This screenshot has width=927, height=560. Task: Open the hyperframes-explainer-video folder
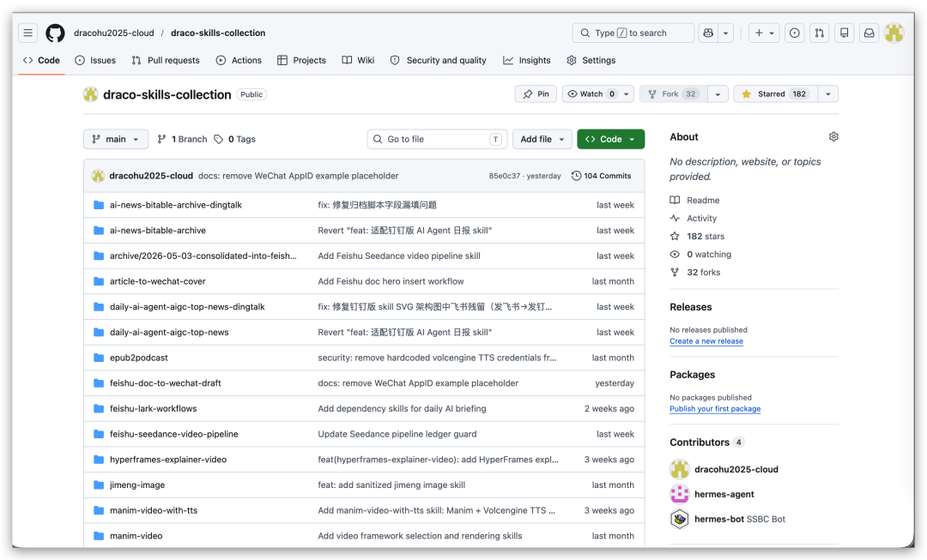coord(168,460)
